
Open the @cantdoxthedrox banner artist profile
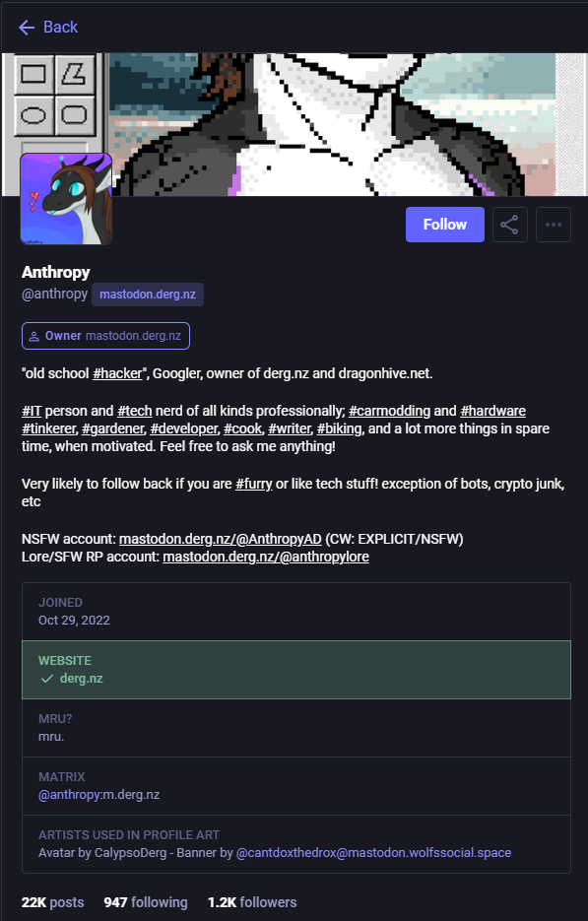coord(373,853)
